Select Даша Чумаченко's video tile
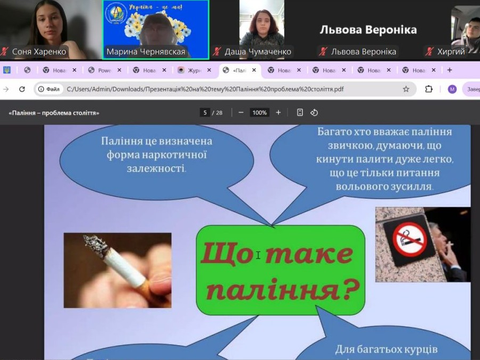480x360 pixels. tap(262, 29)
